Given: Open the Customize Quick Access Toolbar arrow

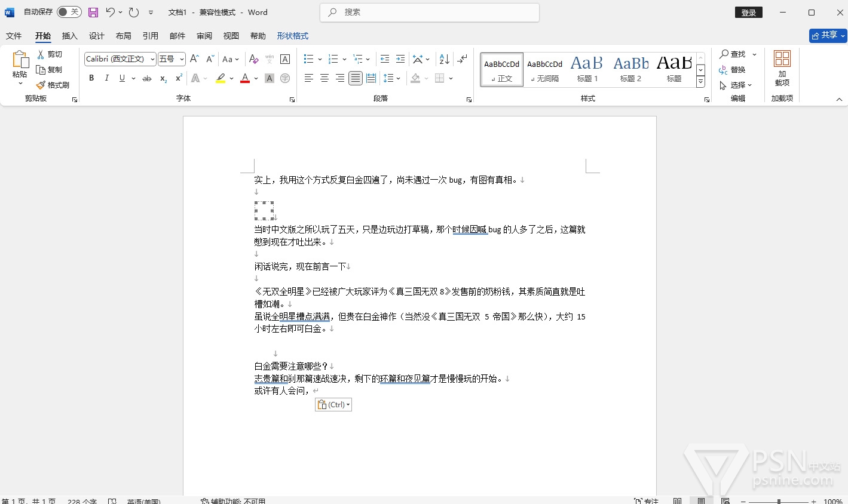Looking at the screenshot, I should [x=151, y=12].
